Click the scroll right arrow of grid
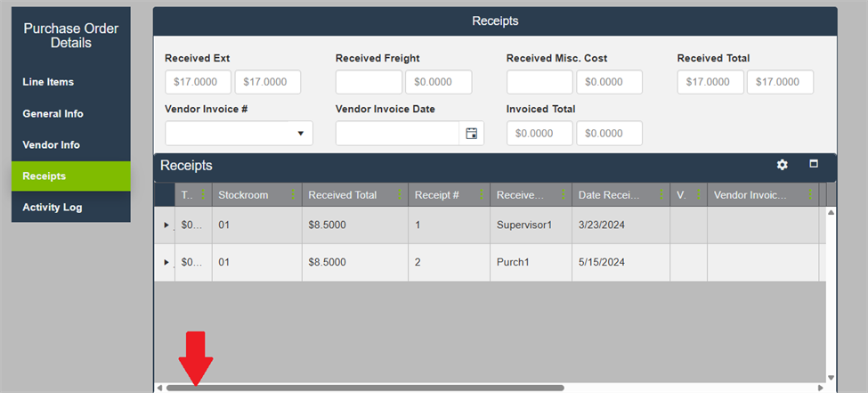 (820, 388)
